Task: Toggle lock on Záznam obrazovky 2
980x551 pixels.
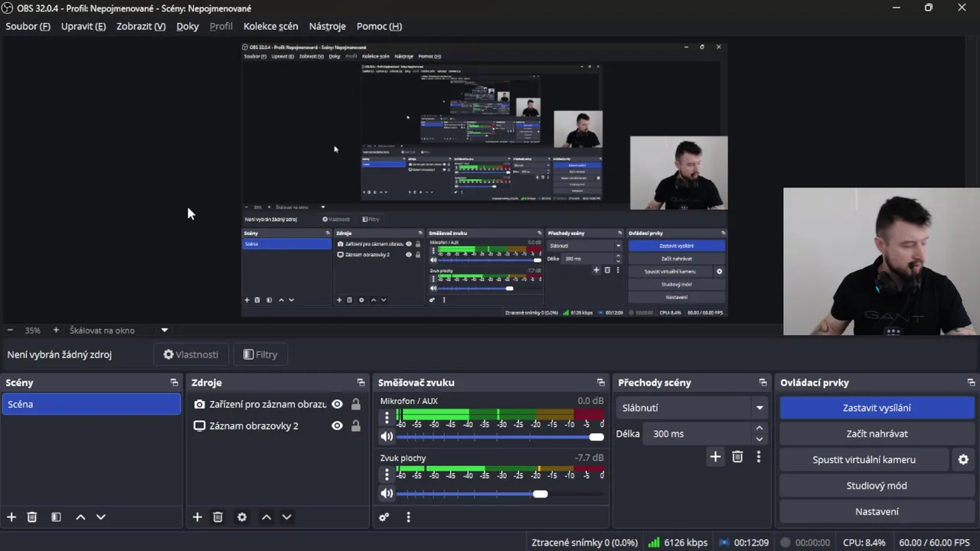Action: 356,425
